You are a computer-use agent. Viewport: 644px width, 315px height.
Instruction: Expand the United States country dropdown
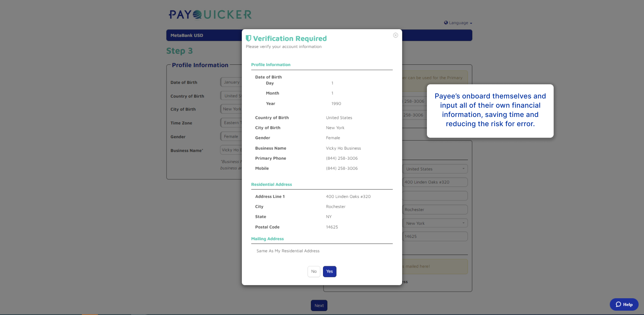(x=435, y=169)
